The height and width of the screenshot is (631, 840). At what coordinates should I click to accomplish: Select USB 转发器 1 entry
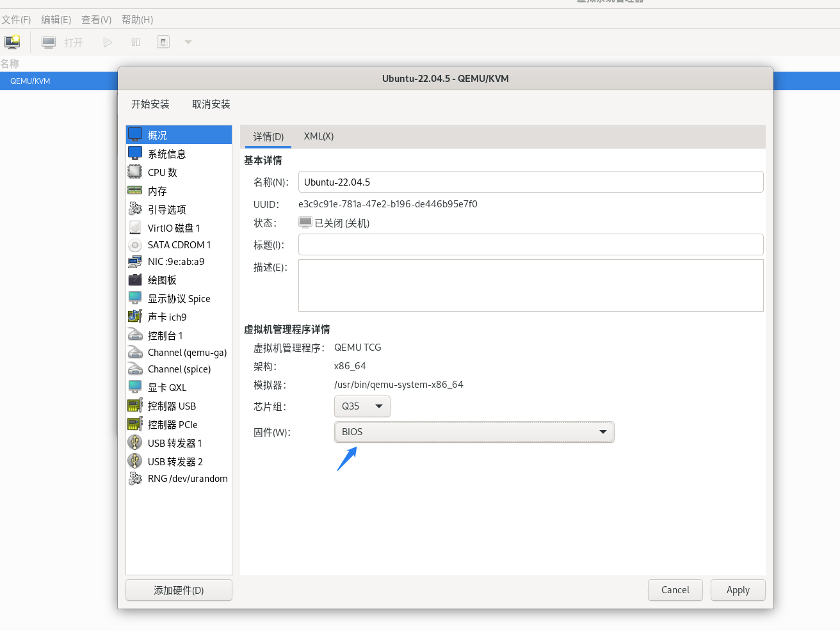(174, 443)
